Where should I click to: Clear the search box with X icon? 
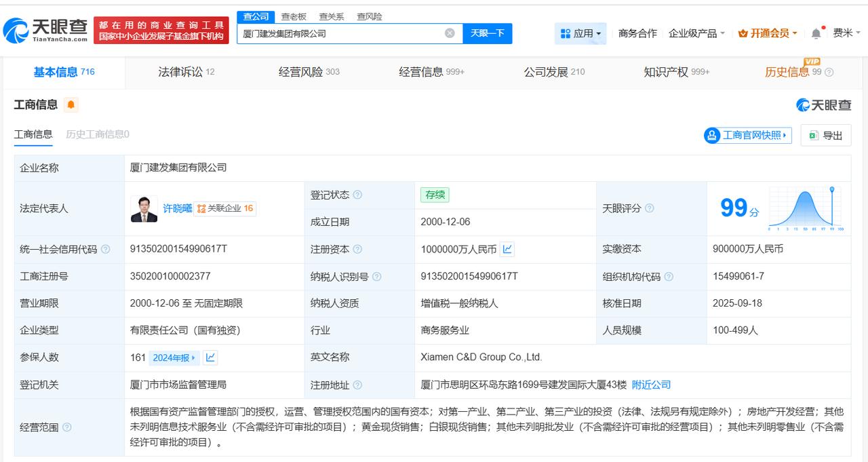coord(450,33)
